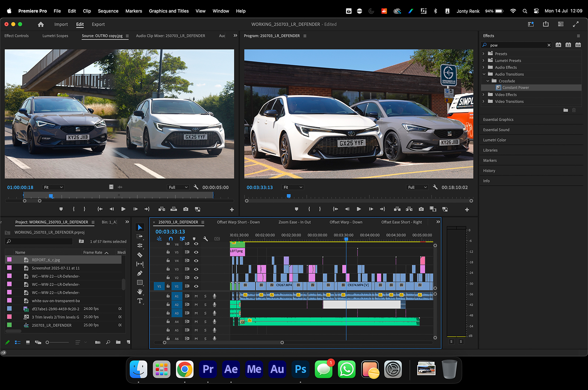This screenshot has width=588, height=390.
Task: Switch Project panel to icon view
Action: 28,342
